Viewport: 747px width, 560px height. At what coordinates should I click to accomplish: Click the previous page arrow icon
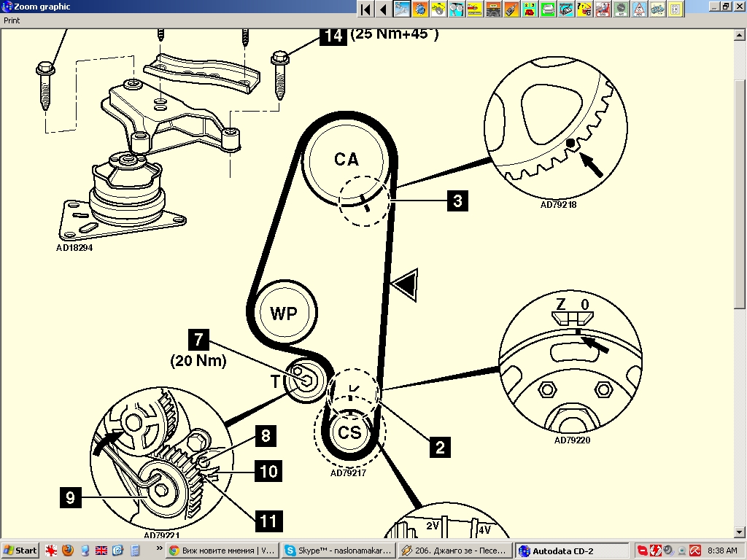point(382,9)
